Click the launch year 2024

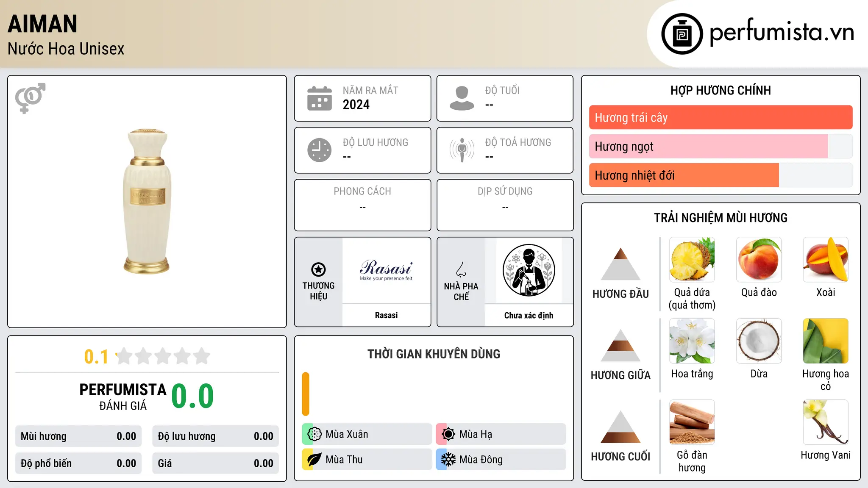[x=356, y=105]
